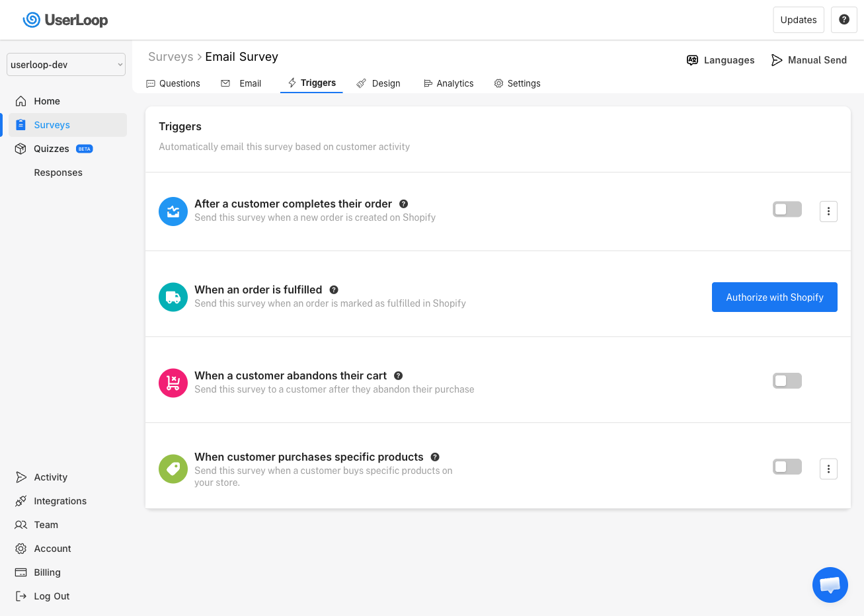This screenshot has height=616, width=864.
Task: Navigate to Surveys via breadcrumb link
Action: pyautogui.click(x=170, y=56)
